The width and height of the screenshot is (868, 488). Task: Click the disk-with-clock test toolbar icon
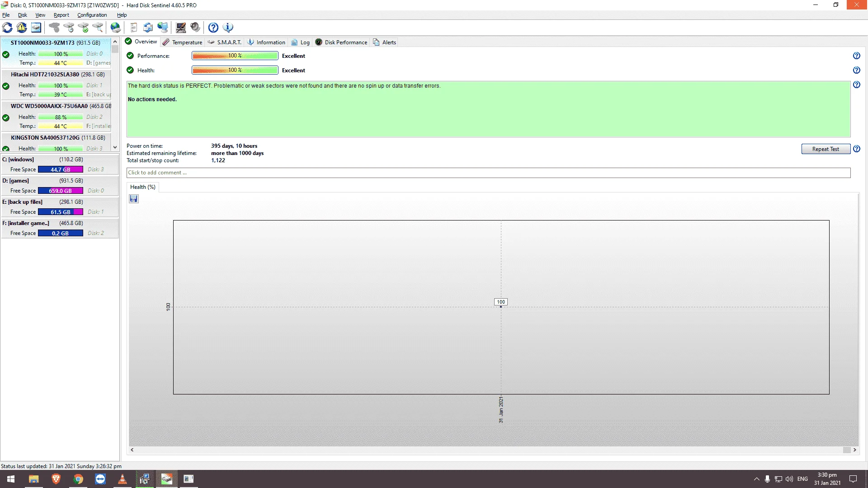click(x=69, y=28)
